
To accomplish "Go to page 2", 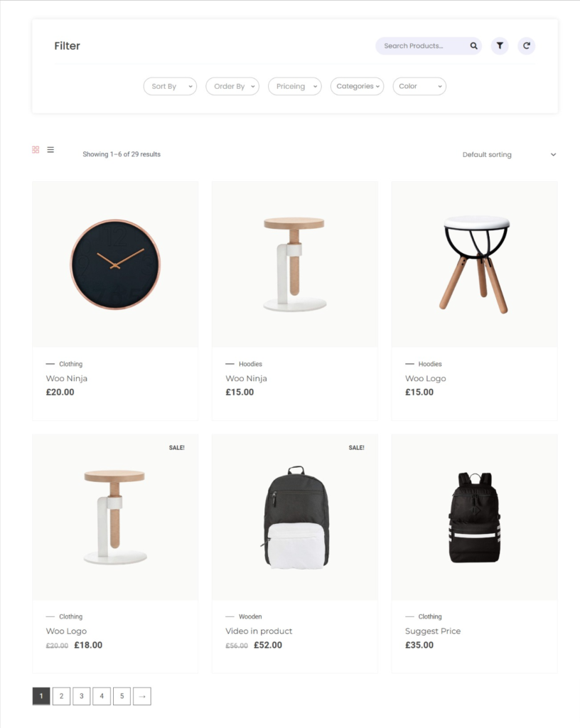I will (61, 696).
